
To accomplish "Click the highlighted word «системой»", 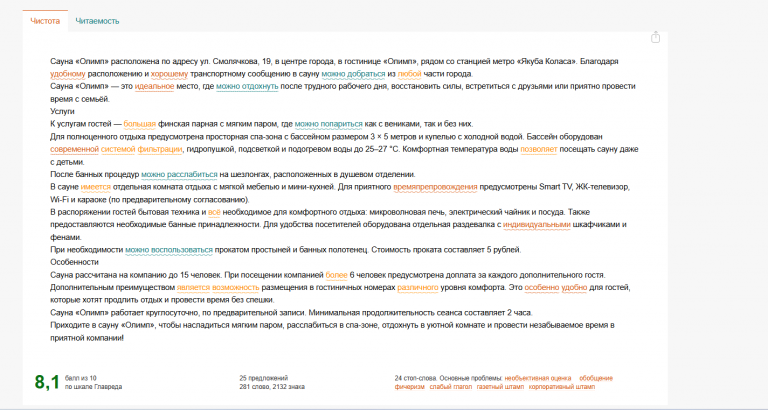I will click(118, 149).
